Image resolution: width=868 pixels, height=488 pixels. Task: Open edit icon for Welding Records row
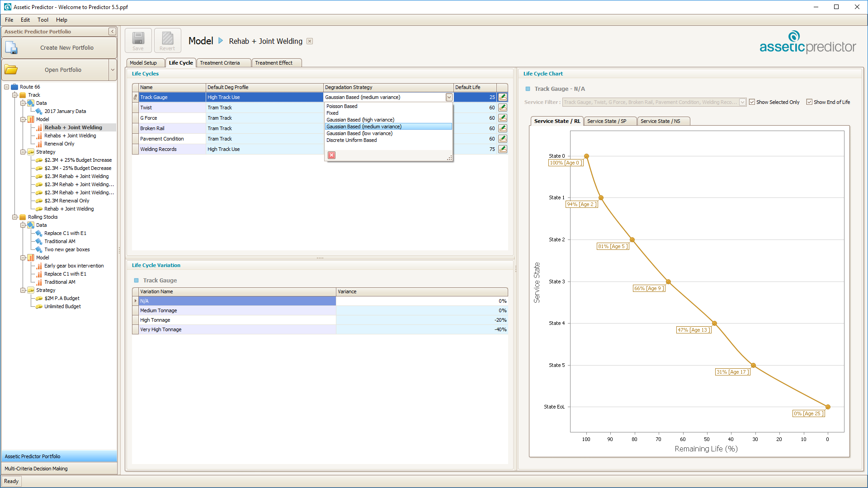tap(502, 149)
